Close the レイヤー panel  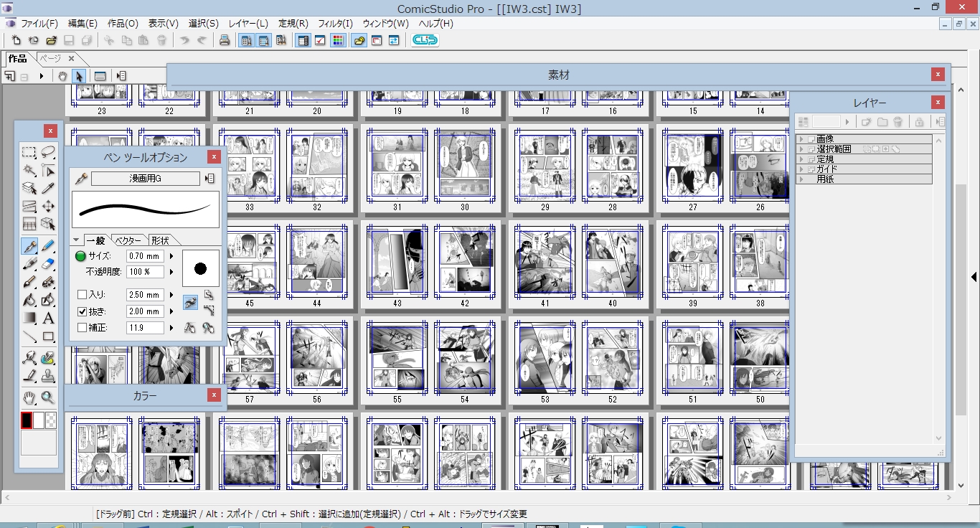(x=938, y=103)
